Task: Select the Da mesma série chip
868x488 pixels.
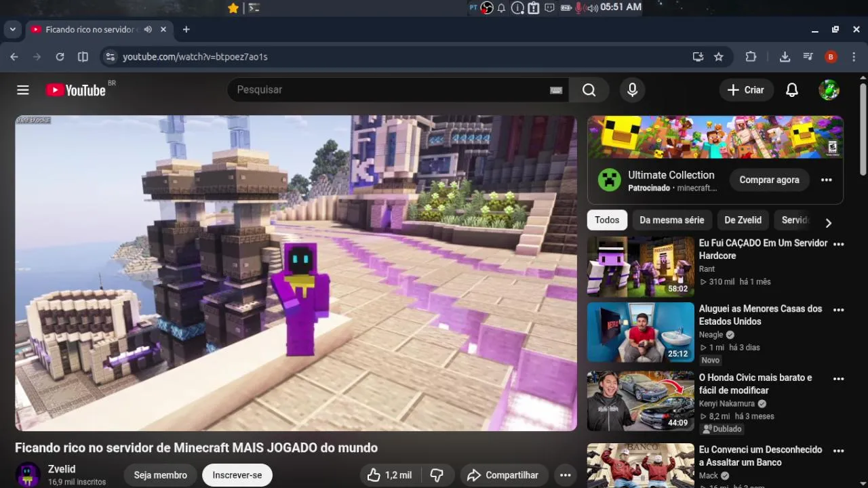Action: tap(672, 220)
